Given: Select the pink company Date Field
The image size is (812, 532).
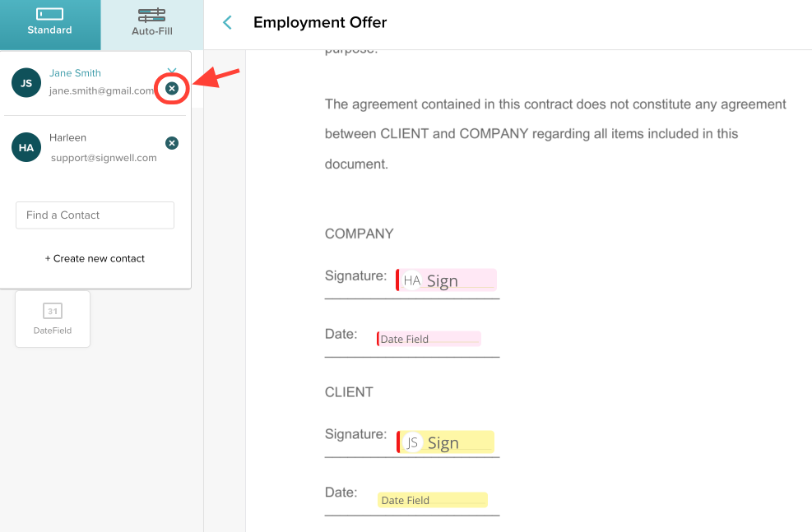Looking at the screenshot, I should tap(429, 339).
